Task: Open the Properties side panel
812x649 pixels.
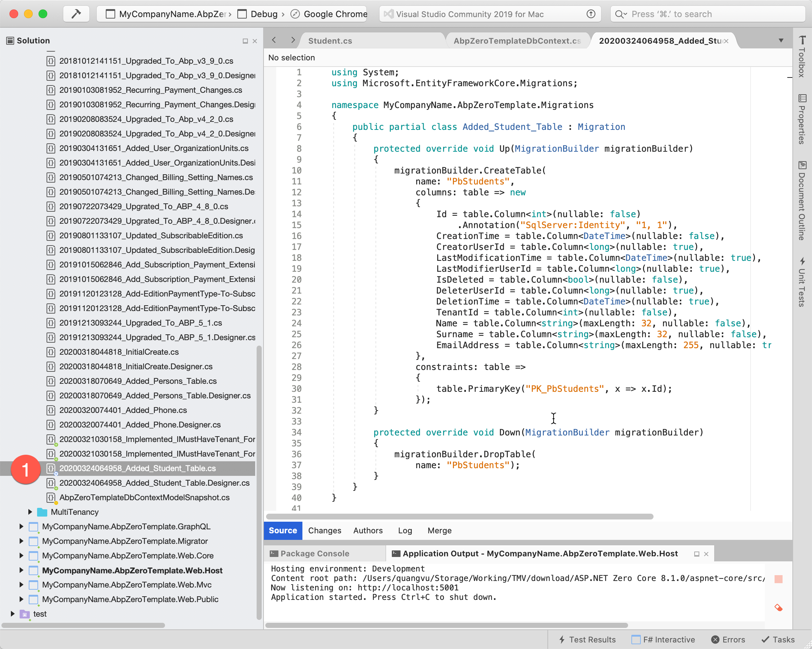Action: [802, 119]
